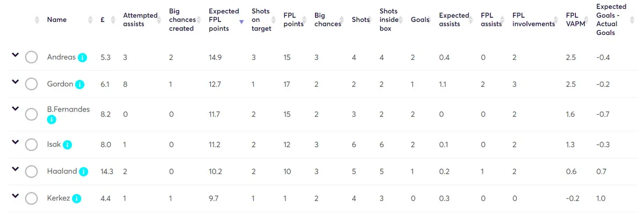Open info icon beside Isak
Image resolution: width=644 pixels, height=214 pixels.
pyautogui.click(x=68, y=145)
